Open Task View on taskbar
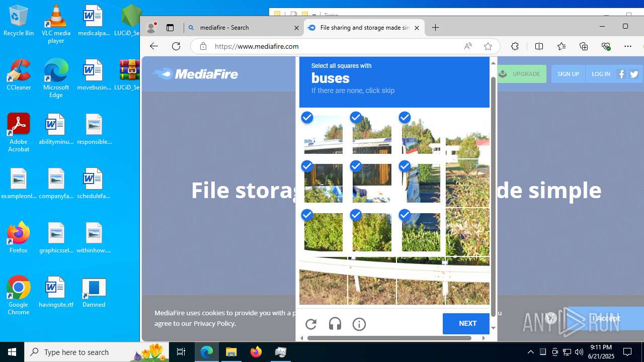This screenshot has width=644, height=362. pos(181,352)
